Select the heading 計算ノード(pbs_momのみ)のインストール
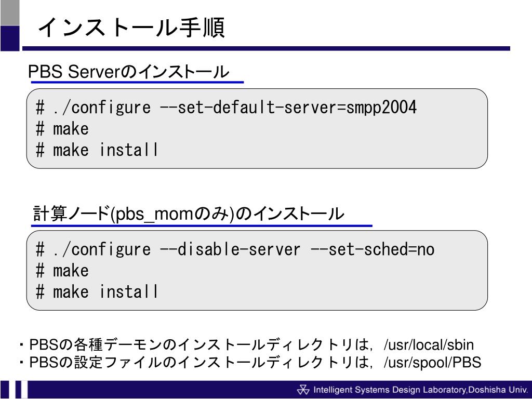The width and height of the screenshot is (532, 399). click(189, 214)
